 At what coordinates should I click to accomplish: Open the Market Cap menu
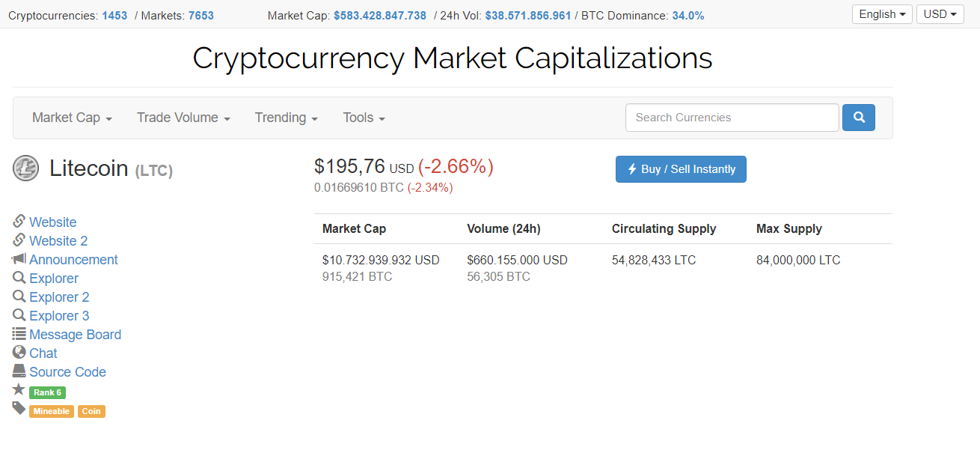coord(71,118)
